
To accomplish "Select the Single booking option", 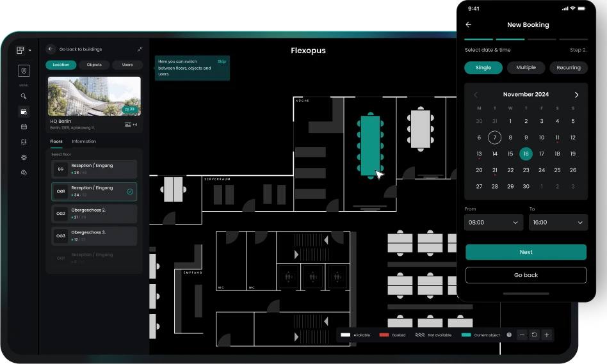I will click(x=483, y=68).
